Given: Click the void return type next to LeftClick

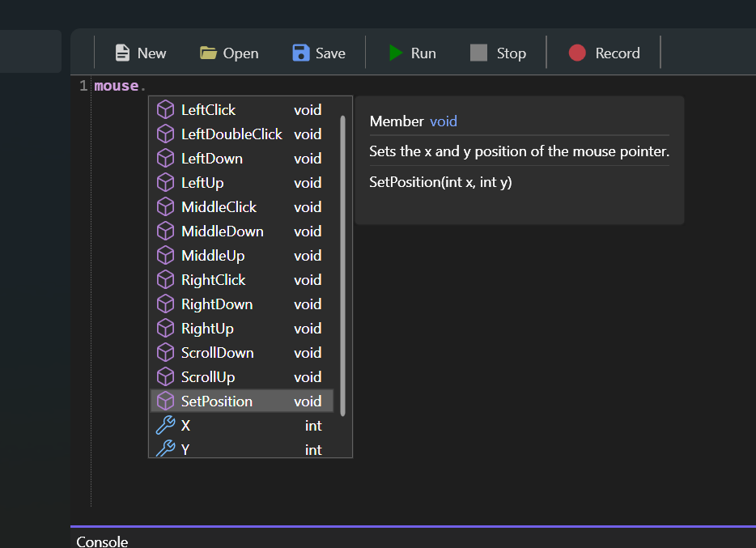Looking at the screenshot, I should click(308, 110).
